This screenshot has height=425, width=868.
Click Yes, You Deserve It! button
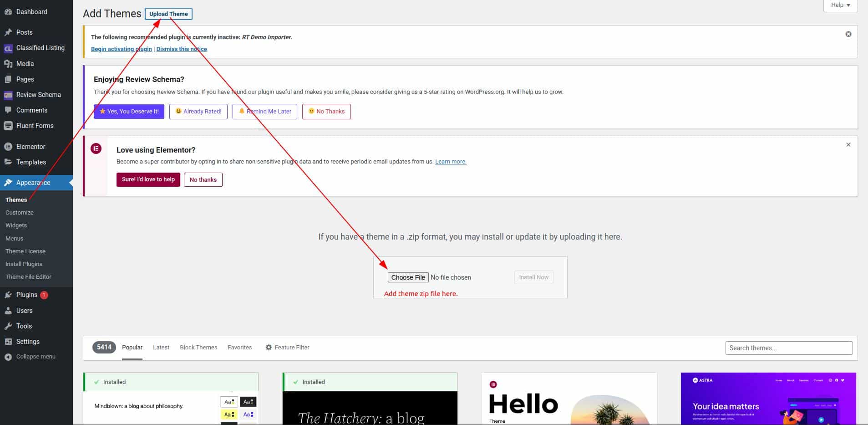129,112
